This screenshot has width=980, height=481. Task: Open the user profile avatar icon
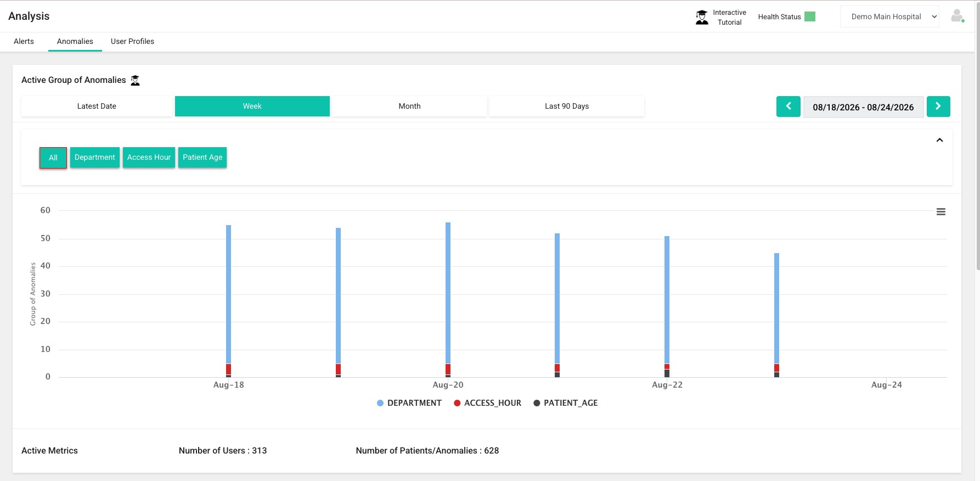[x=958, y=16]
